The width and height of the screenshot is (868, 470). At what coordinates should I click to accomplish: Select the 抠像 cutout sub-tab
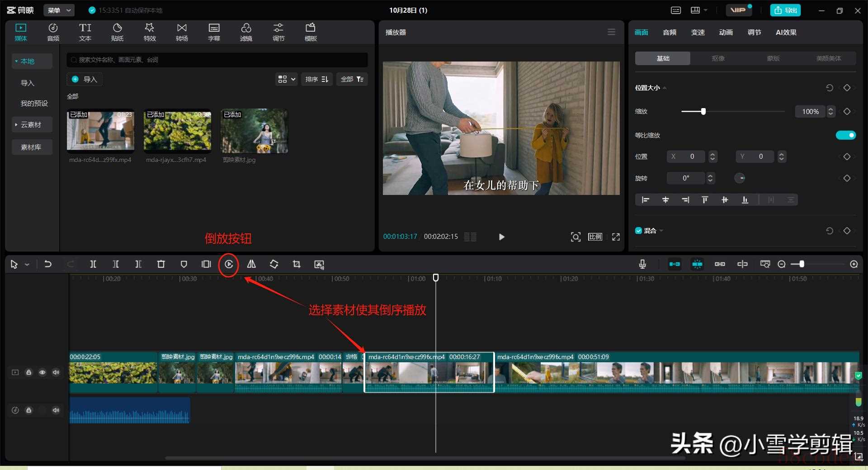point(718,58)
